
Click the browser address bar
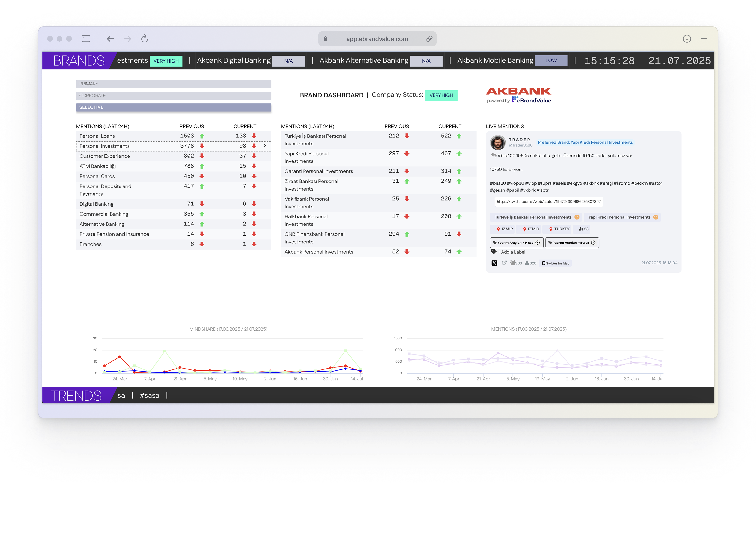click(377, 39)
